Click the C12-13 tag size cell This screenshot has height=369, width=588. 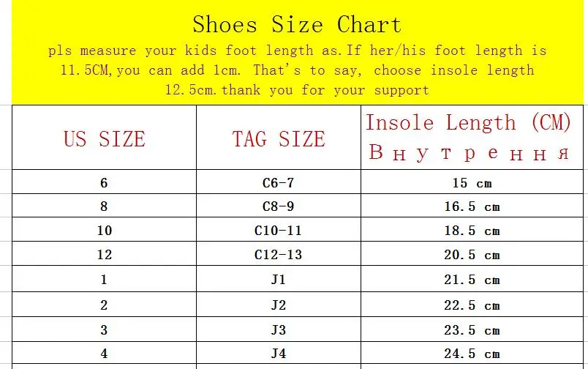click(x=278, y=255)
